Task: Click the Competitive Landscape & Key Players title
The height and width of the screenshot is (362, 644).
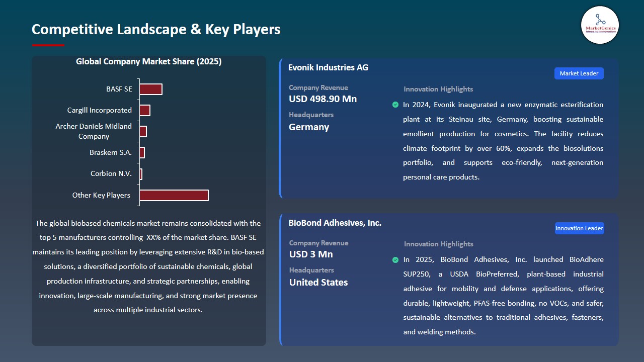Action: 156,29
